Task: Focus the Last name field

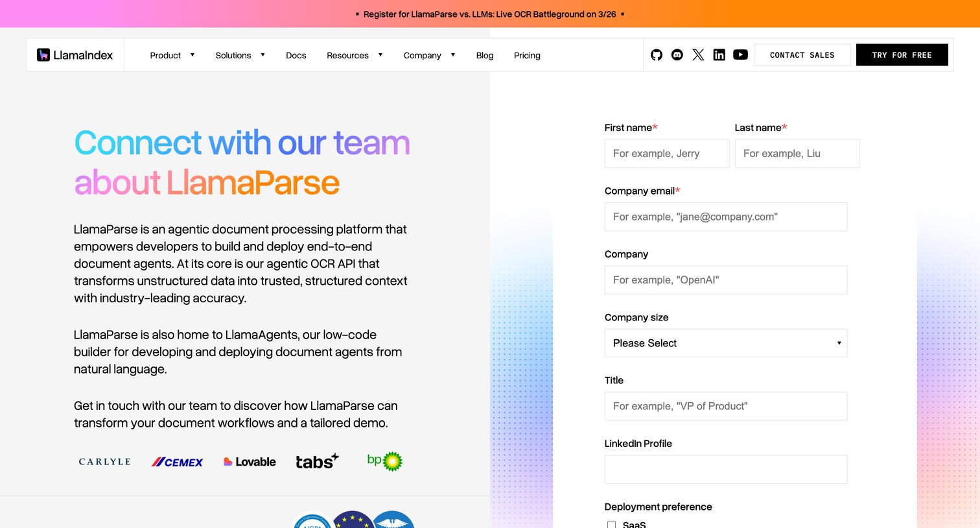Action: [797, 154]
